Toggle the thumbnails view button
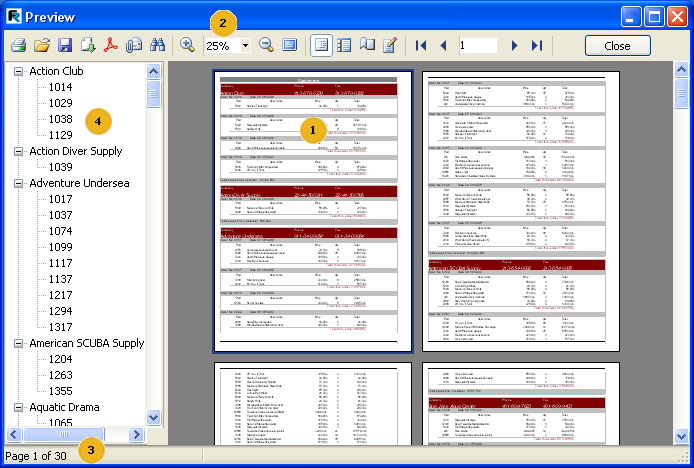 [x=344, y=46]
